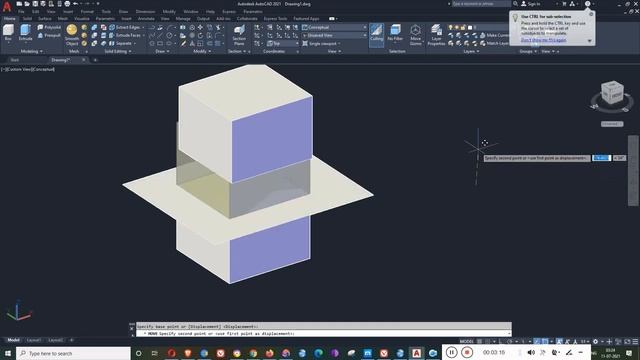Select the Box modeling tool

click(8, 33)
